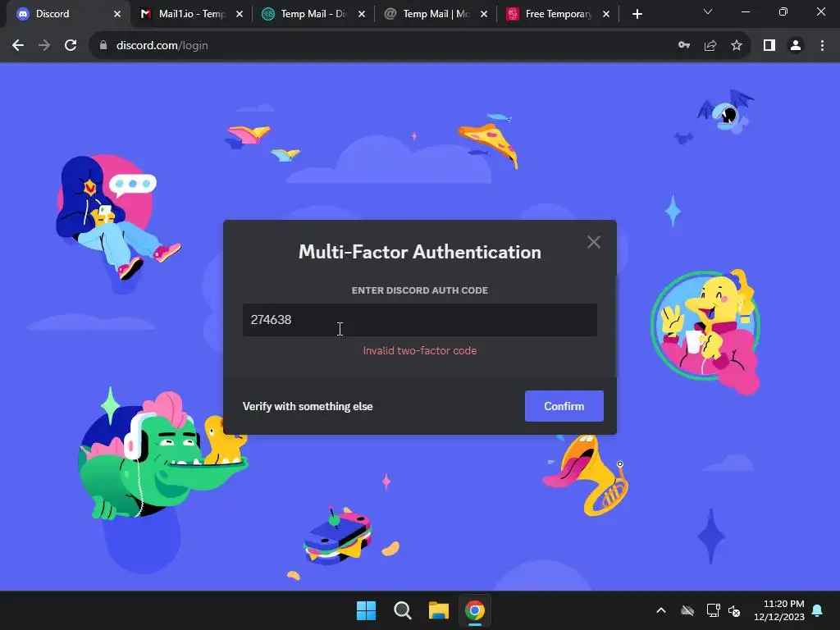Close the Multi-Factor Authentication dialog

pos(594,242)
